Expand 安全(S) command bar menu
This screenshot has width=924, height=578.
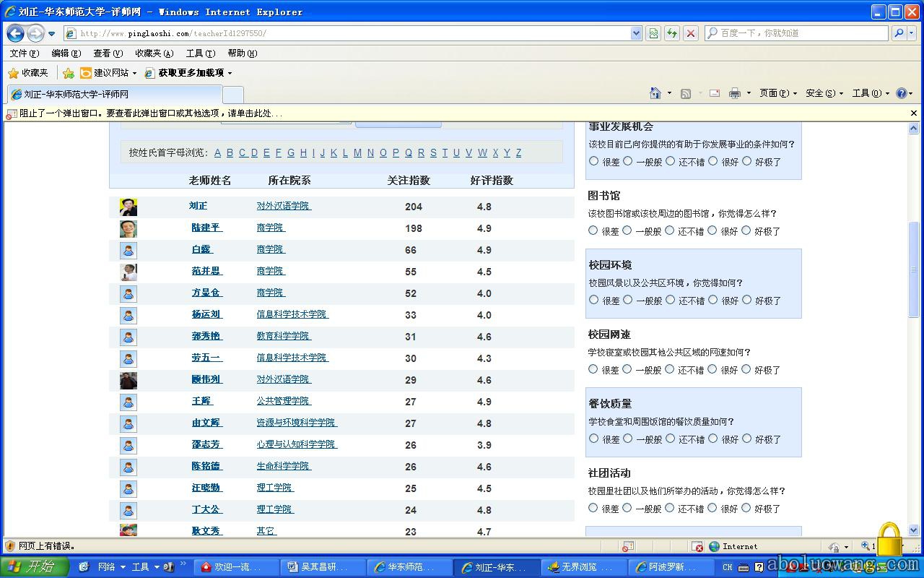pyautogui.click(x=824, y=93)
